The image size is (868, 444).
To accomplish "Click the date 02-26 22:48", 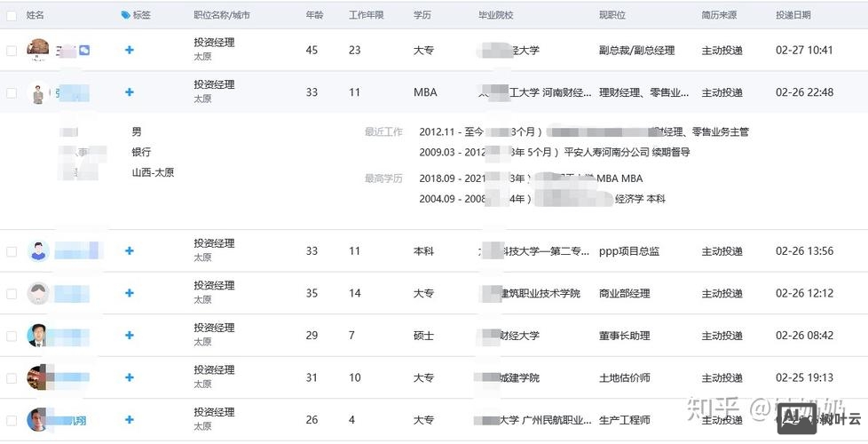I will pyautogui.click(x=804, y=92).
